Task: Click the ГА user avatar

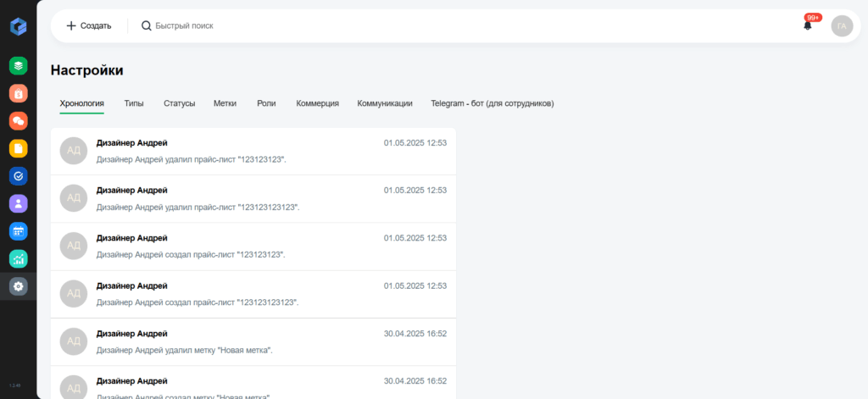Action: [842, 26]
